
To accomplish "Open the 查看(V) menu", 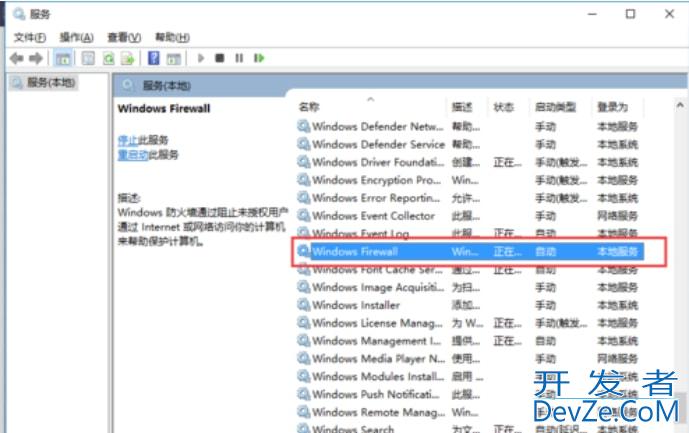I will [x=124, y=37].
